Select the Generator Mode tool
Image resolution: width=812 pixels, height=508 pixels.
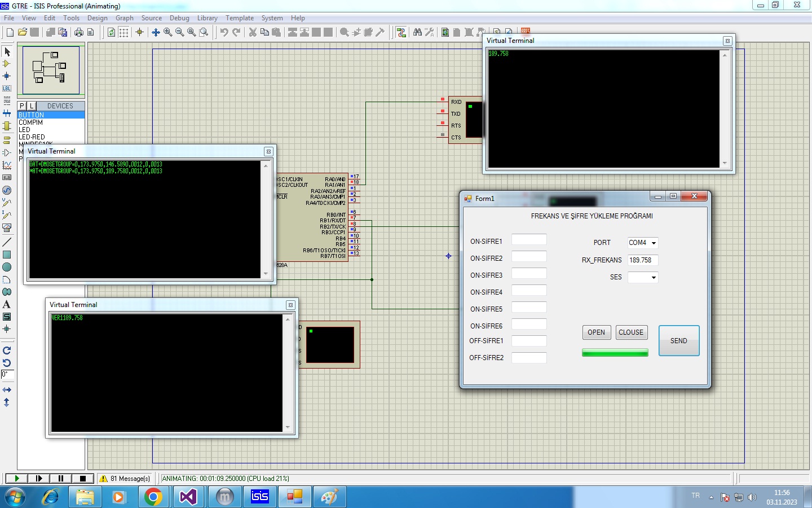click(x=7, y=190)
